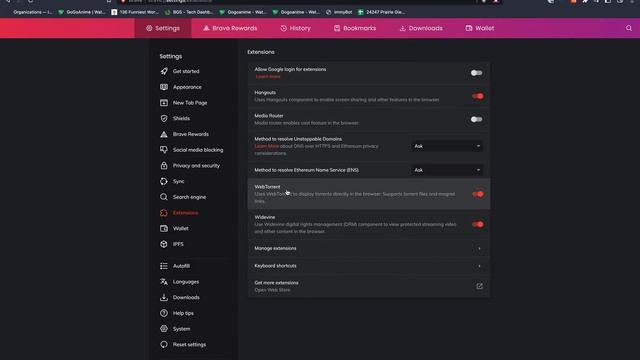Open Ethereum Name Service method dropdown
Viewport: 640px width, 360px height.
pos(447,170)
